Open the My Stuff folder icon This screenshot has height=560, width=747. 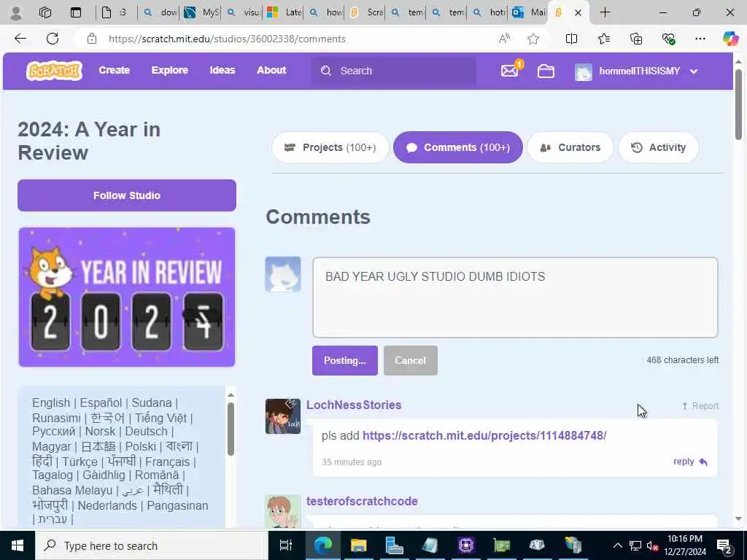click(x=546, y=71)
